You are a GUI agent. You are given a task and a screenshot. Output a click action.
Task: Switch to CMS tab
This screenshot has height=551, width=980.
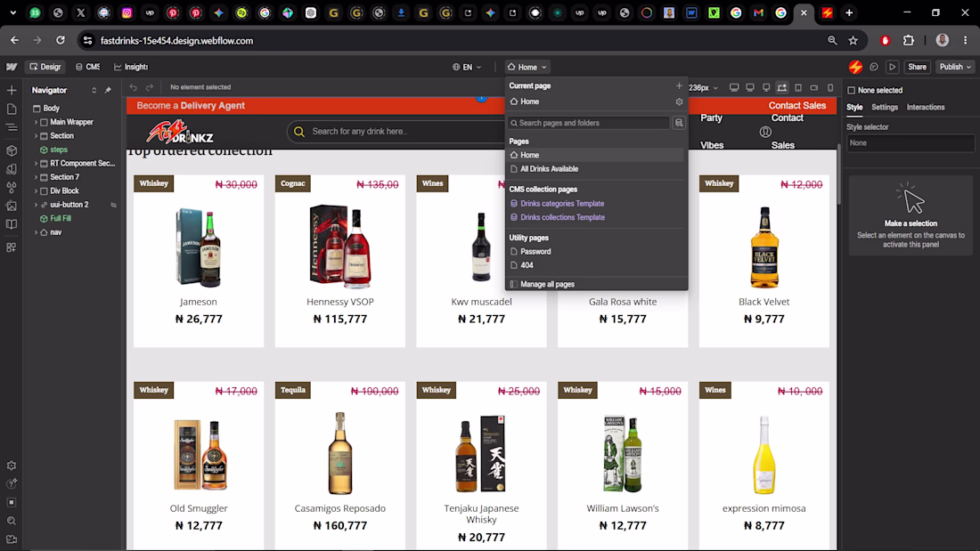pos(87,67)
